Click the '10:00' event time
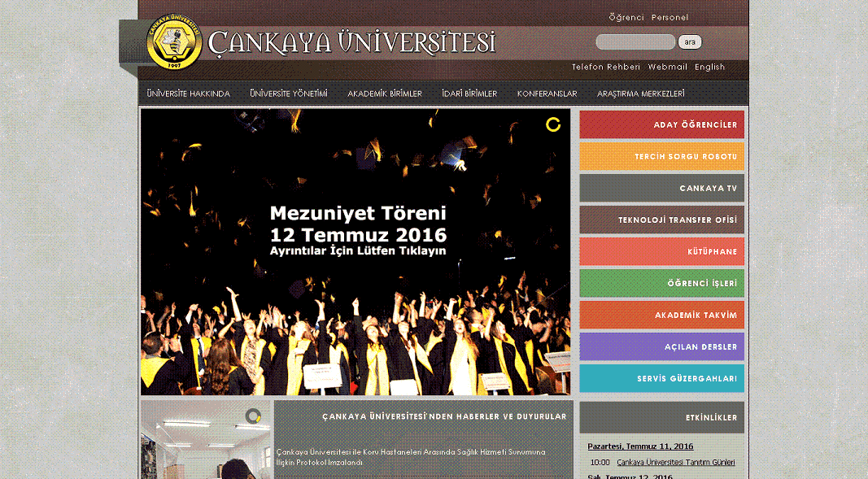The height and width of the screenshot is (479, 868). click(x=600, y=463)
